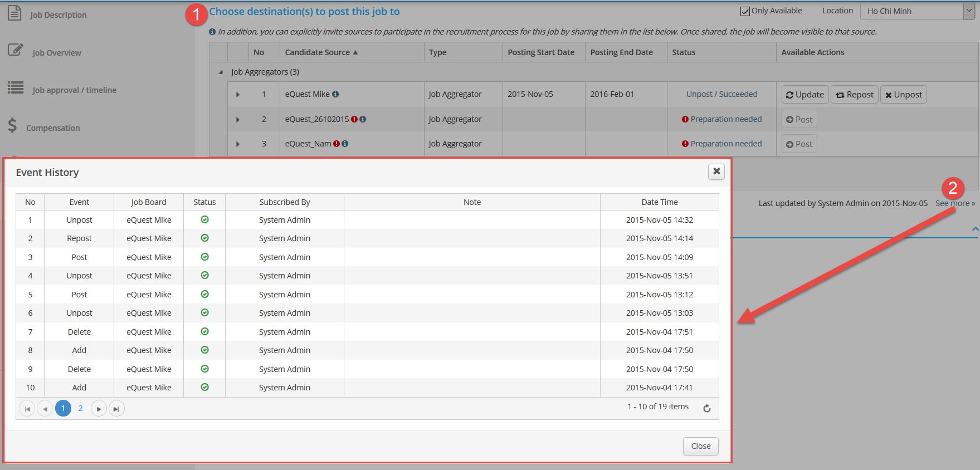
Task: Open the Job Description section
Action: [58, 15]
